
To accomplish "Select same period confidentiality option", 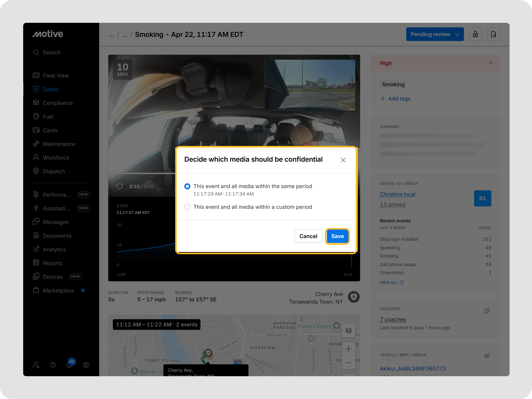I will click(187, 186).
